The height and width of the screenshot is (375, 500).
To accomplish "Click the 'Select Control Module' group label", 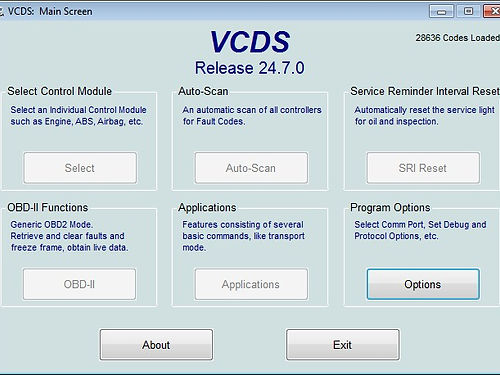I will (60, 91).
